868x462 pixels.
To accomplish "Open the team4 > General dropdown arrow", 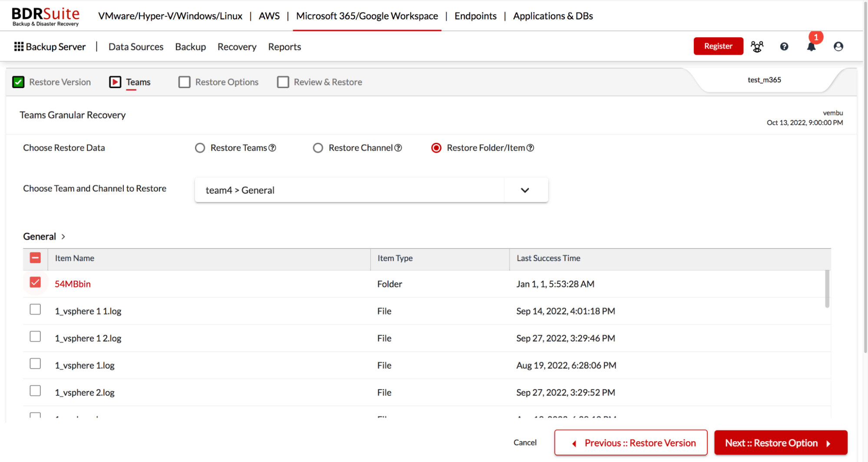I will tap(525, 190).
